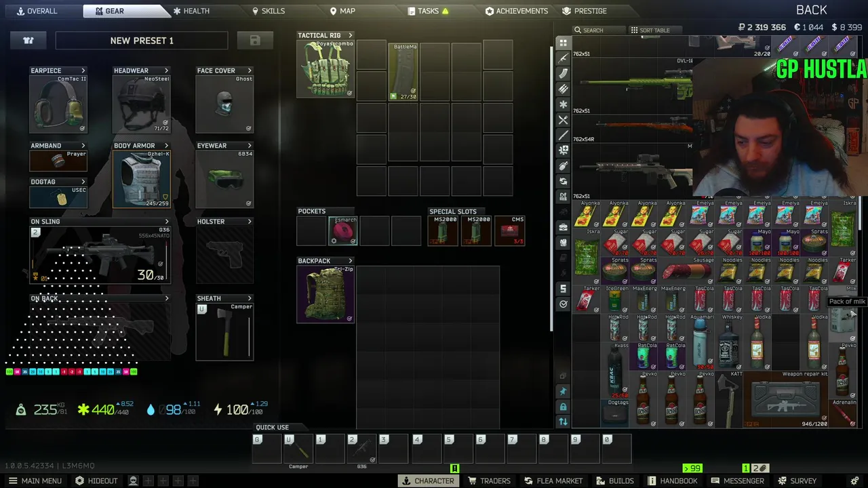Select the stash filter marked 5

point(563,289)
